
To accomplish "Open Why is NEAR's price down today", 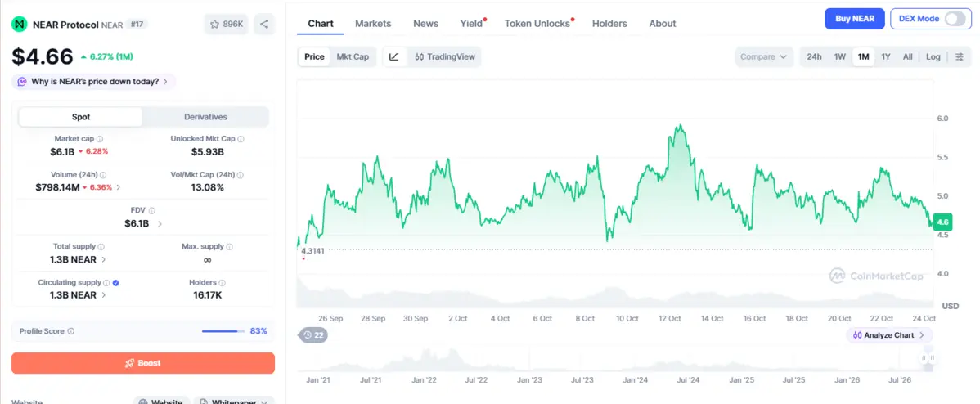I will coord(94,81).
